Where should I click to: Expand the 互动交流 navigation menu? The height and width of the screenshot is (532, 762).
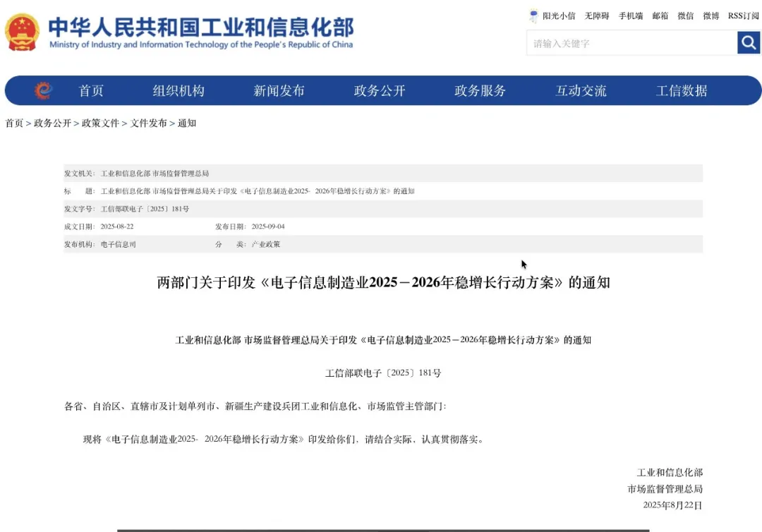(580, 90)
